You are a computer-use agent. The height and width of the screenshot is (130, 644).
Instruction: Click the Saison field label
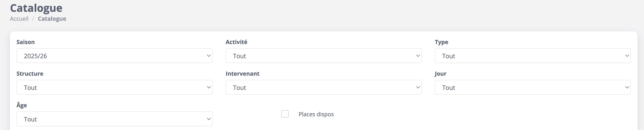point(25,42)
